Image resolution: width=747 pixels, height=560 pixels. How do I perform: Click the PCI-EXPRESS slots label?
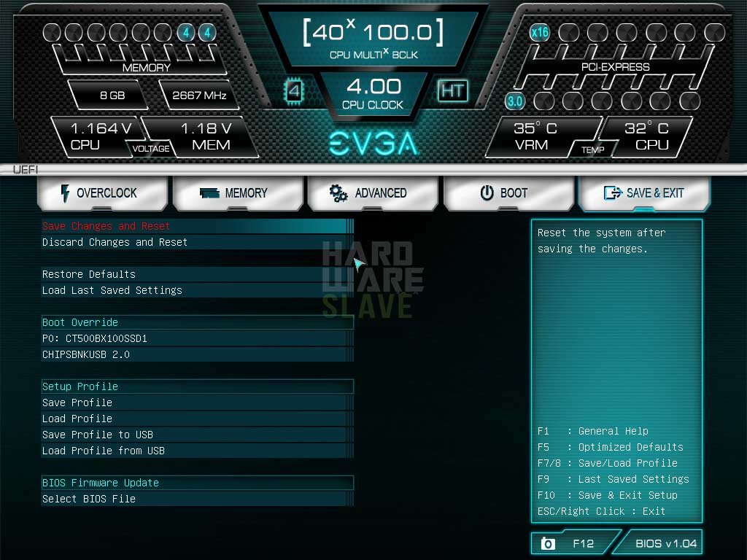[x=615, y=67]
